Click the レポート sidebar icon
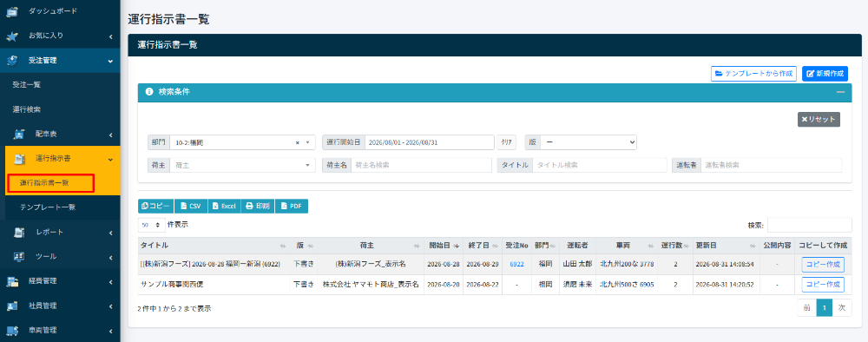This screenshot has height=342, width=868. [19, 233]
